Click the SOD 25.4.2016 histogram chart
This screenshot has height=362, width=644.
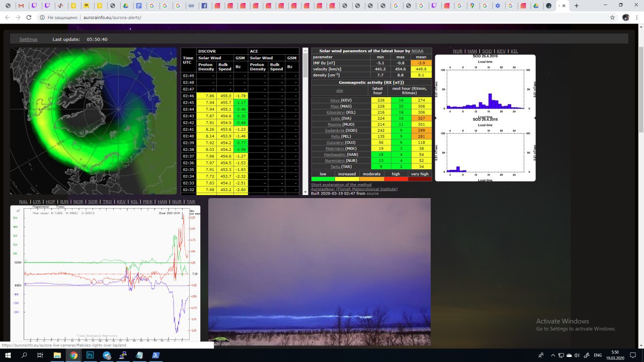pyautogui.click(x=485, y=86)
